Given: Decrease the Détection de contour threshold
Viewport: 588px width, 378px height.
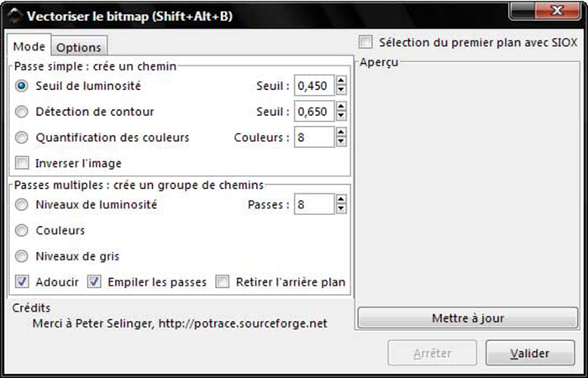Looking at the screenshot, I should [x=341, y=116].
